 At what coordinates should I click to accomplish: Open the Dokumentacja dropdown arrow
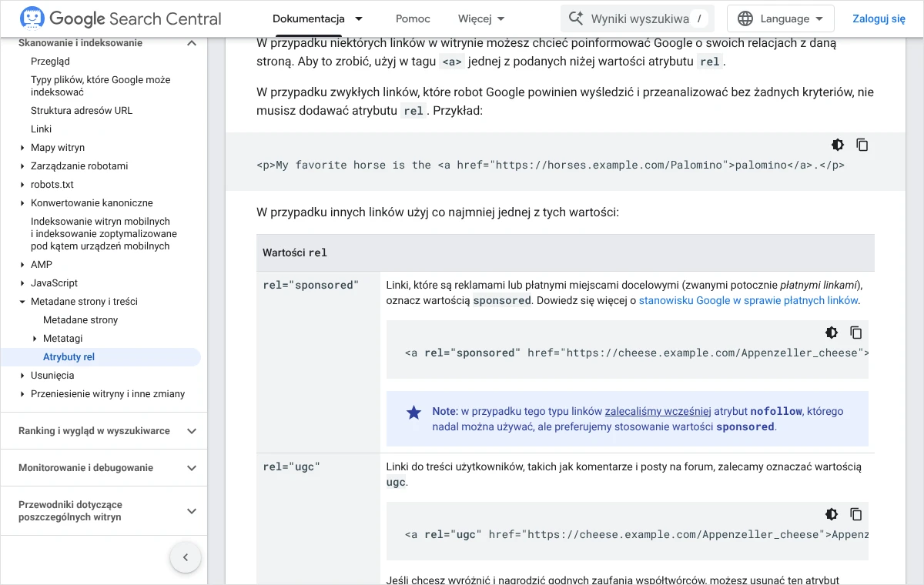pos(359,18)
